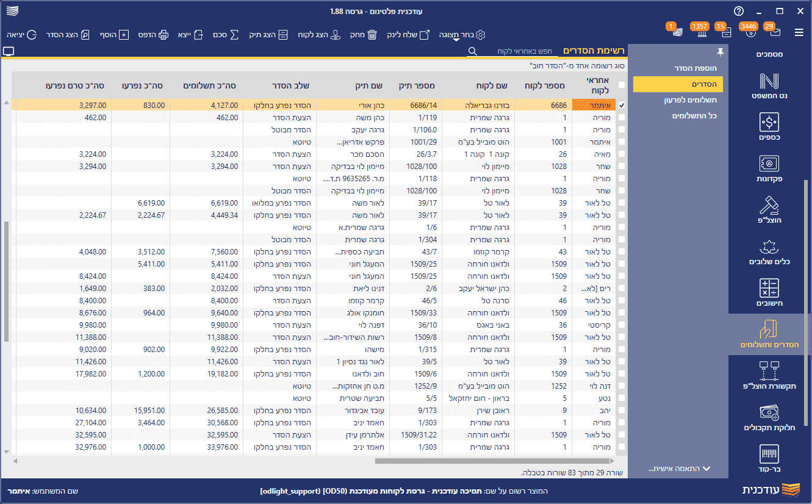The height and width of the screenshot is (504, 812).
Task: Expand the התאמה אישית customization chevron
Action: click(x=706, y=469)
